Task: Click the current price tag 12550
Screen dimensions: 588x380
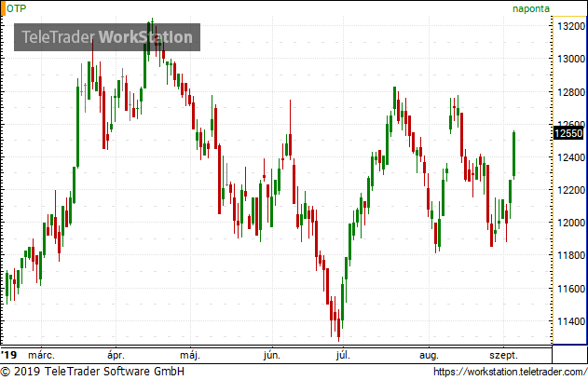Action: click(568, 133)
